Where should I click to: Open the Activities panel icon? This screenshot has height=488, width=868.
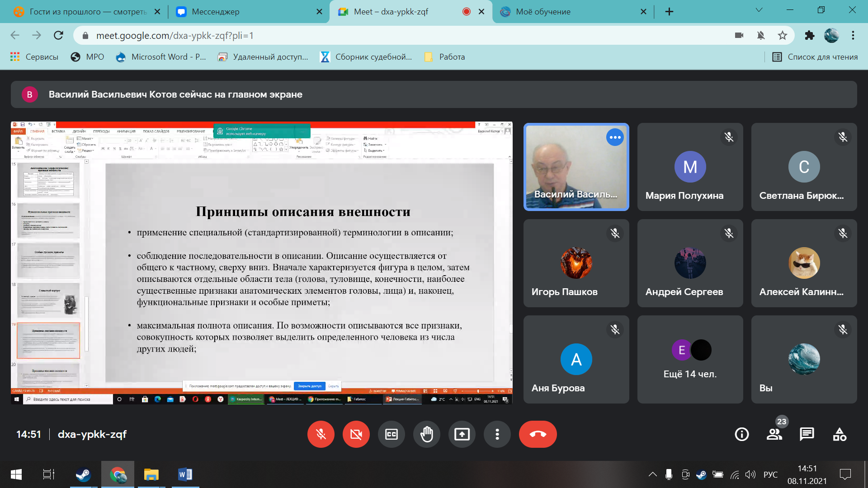tap(840, 434)
